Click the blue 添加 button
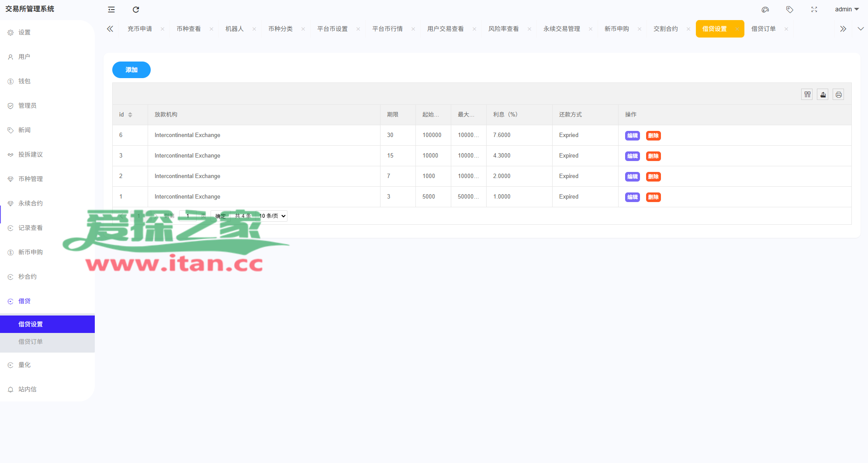 click(131, 70)
